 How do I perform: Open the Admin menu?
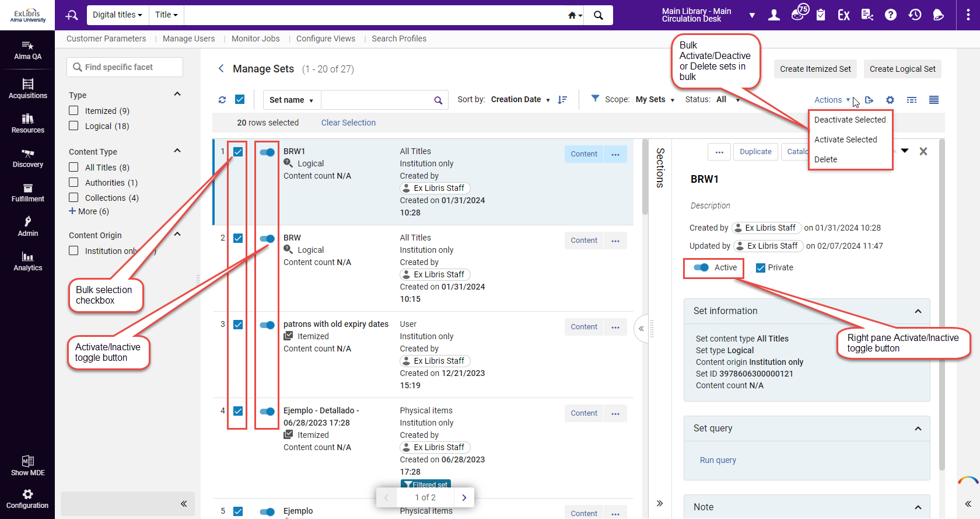[27, 227]
